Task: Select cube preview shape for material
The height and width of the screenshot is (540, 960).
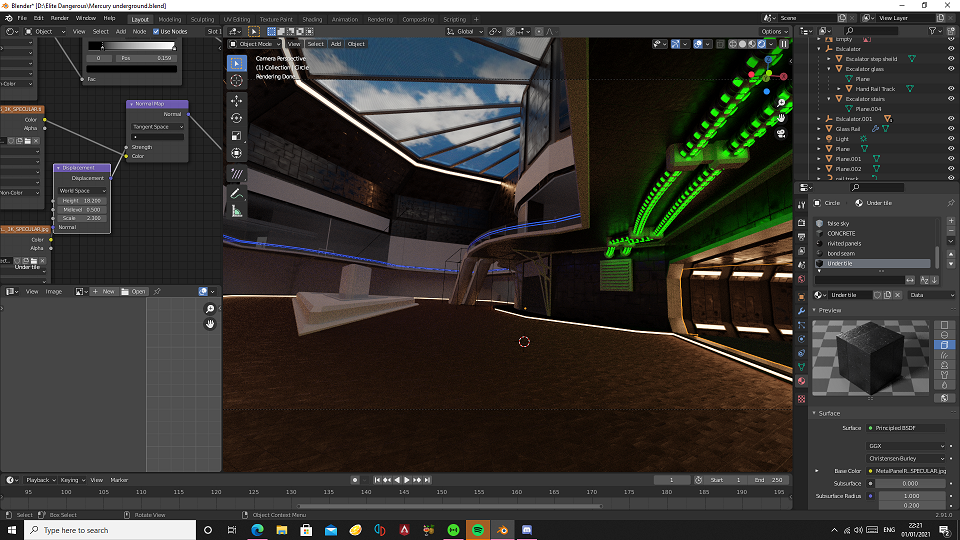Action: pyautogui.click(x=944, y=345)
